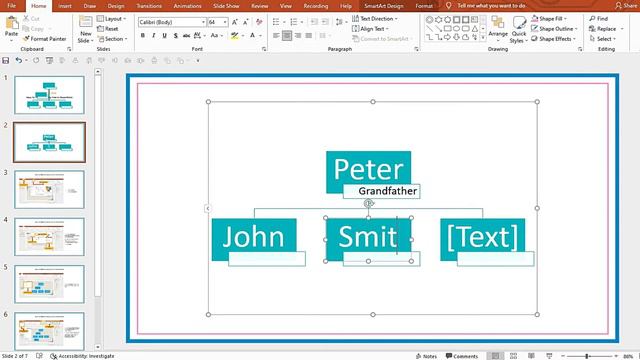This screenshot has height=360, width=640.
Task: Open the font size 64 dropdown
Action: 225,22
